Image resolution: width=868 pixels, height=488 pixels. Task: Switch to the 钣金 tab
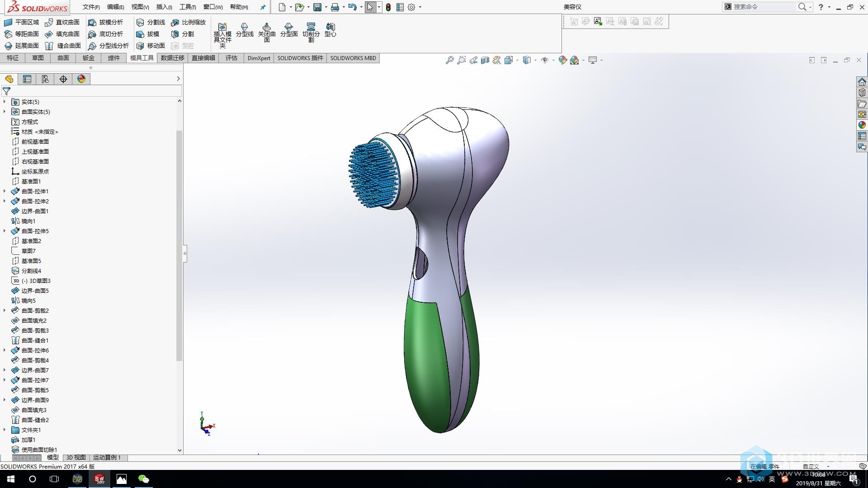click(x=89, y=58)
